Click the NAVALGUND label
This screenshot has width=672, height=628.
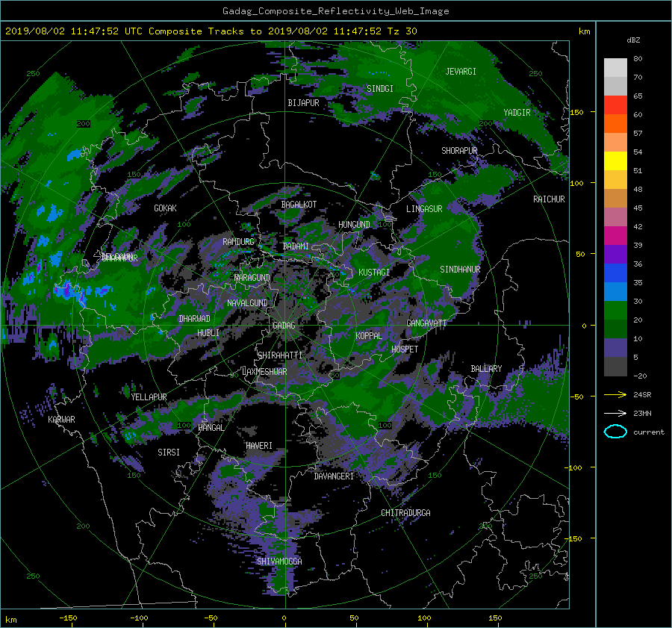coord(247,303)
